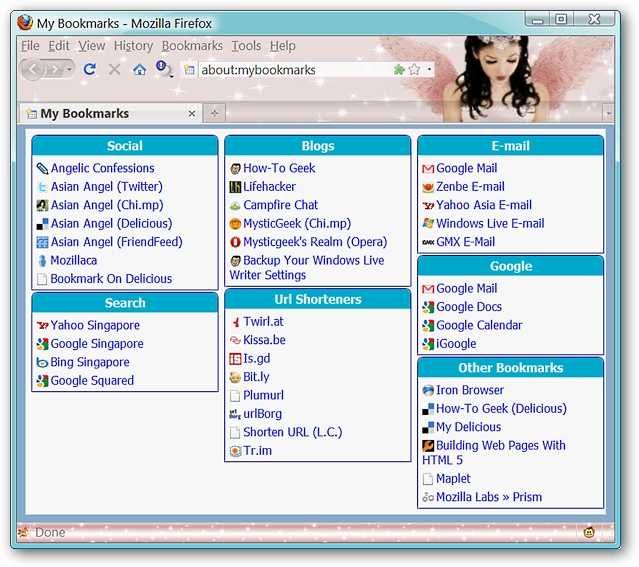Go to the Home page icon
639x567 pixels.
[x=139, y=70]
